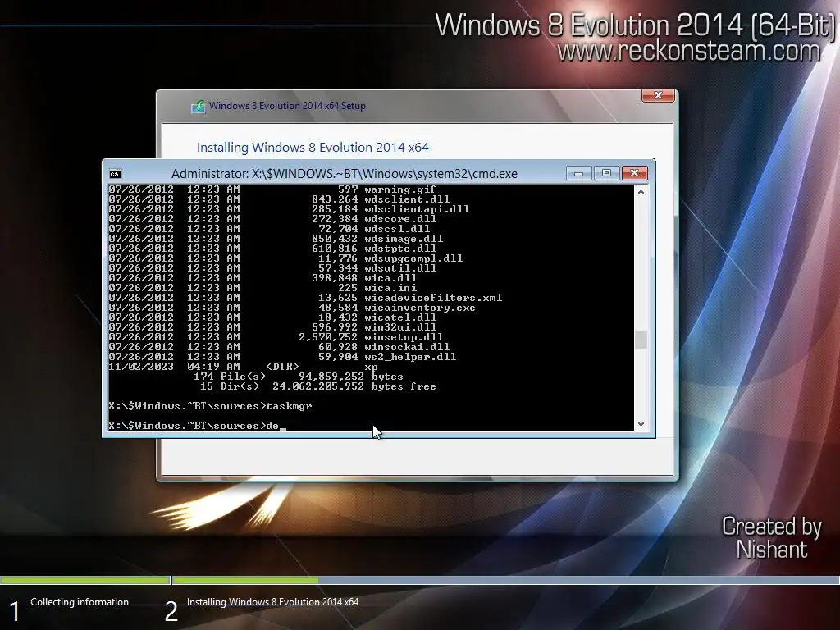The height and width of the screenshot is (630, 840).
Task: Click the Windows 8 Evolution Setup title icon
Action: (198, 106)
